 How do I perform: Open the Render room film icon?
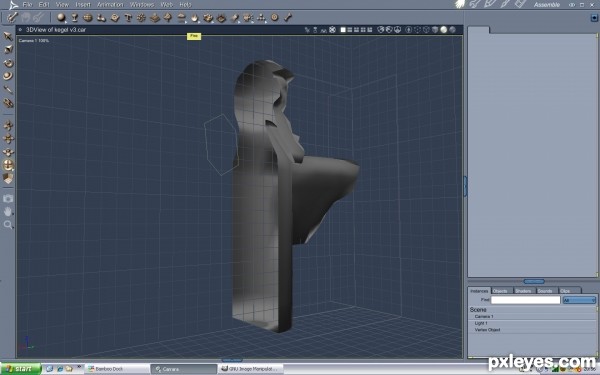point(520,4)
